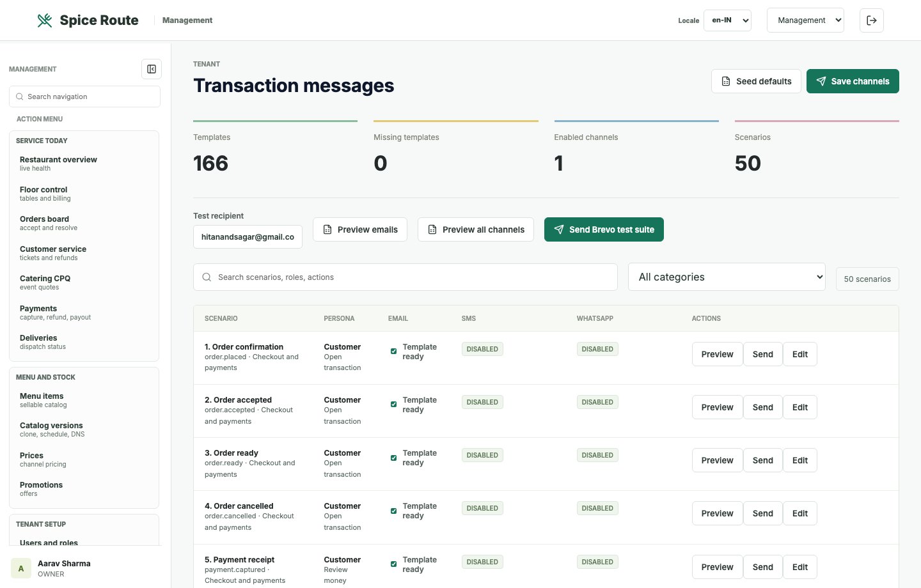Image resolution: width=921 pixels, height=588 pixels.
Task: Click the paper plane icon on Save channels
Action: pos(821,81)
